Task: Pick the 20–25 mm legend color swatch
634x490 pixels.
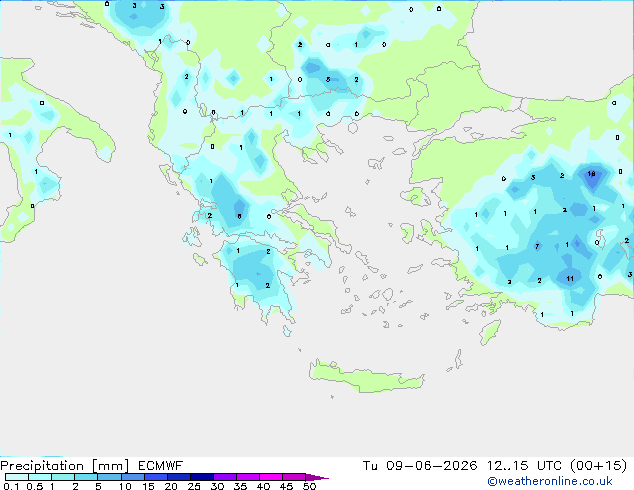Action: [179, 477]
